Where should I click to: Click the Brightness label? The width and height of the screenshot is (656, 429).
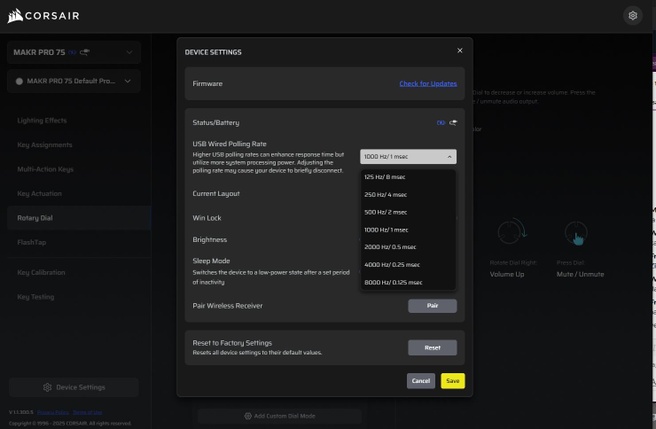(x=210, y=240)
